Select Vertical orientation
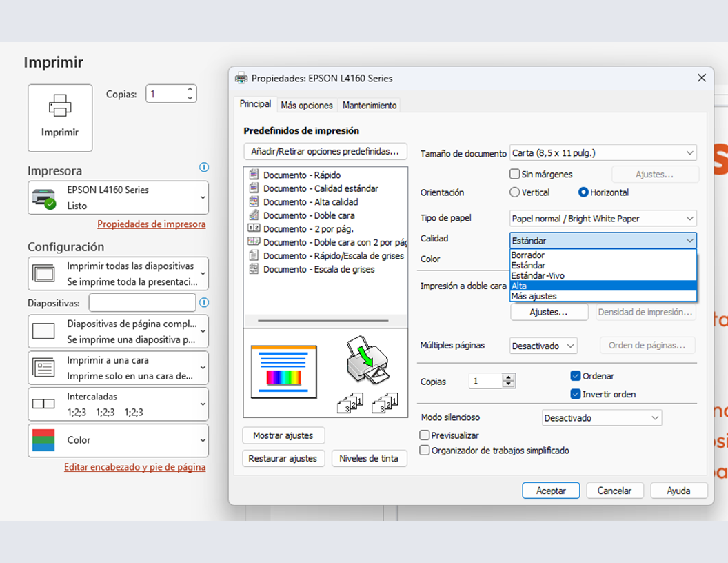 tap(514, 192)
